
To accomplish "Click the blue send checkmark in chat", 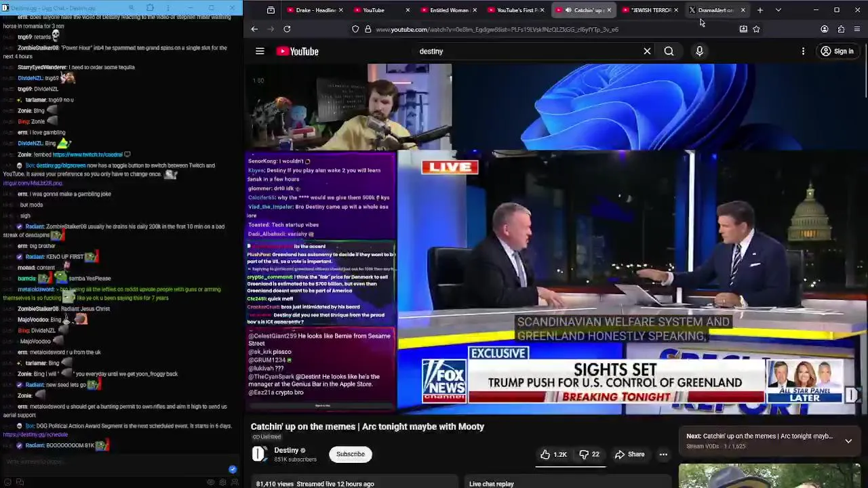I will [233, 469].
